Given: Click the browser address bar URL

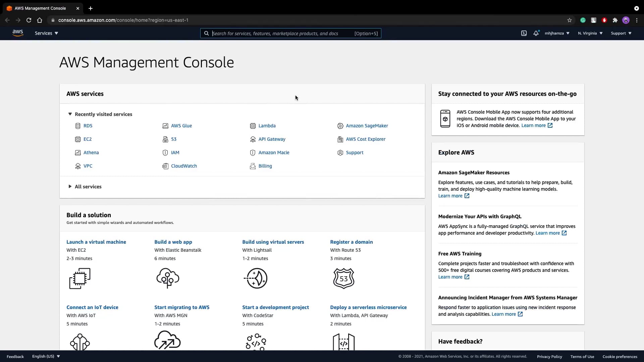Looking at the screenshot, I should (123, 20).
